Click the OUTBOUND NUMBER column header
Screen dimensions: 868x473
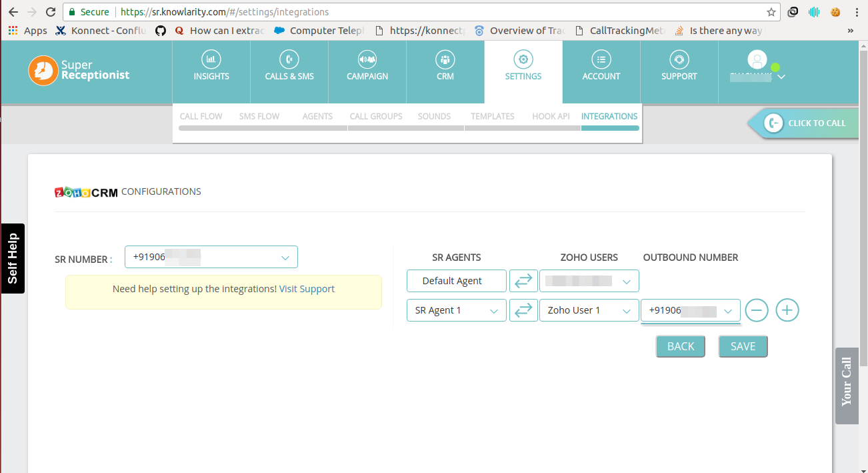(x=691, y=258)
